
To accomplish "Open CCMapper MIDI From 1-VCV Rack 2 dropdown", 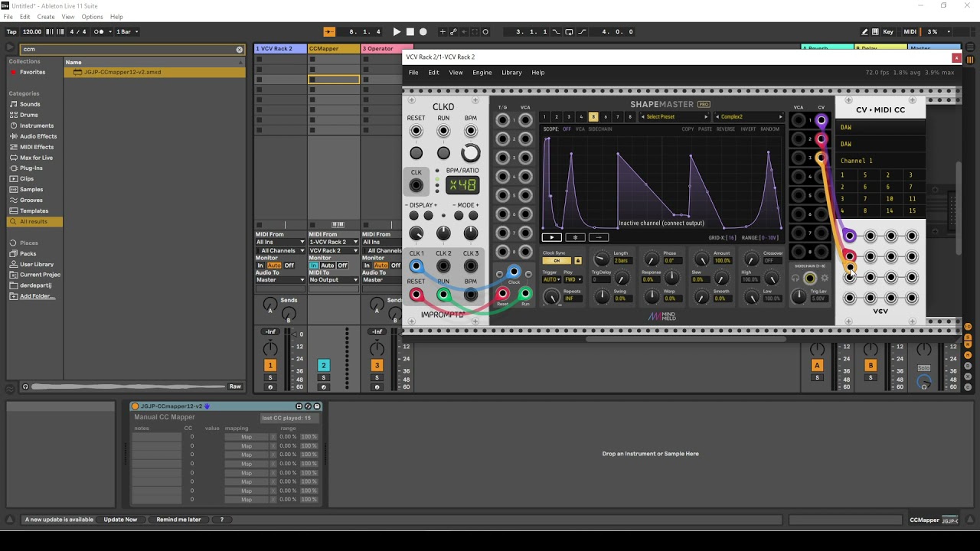I will (334, 242).
